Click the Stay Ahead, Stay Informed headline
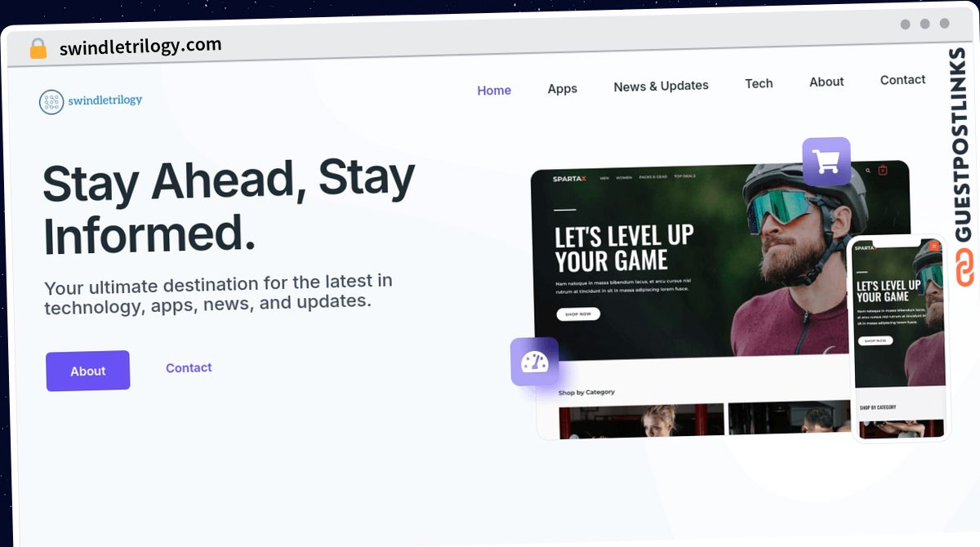The height and width of the screenshot is (547, 980). [x=229, y=206]
